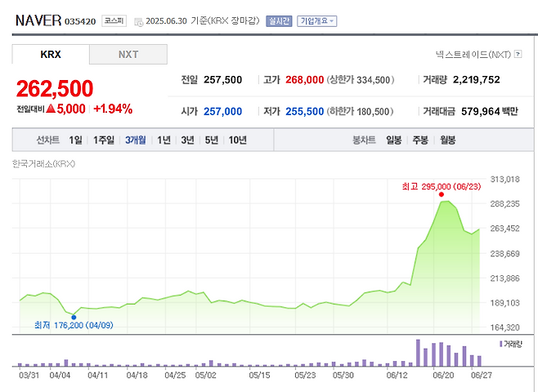Click the NAVER stock name heading

click(x=38, y=20)
